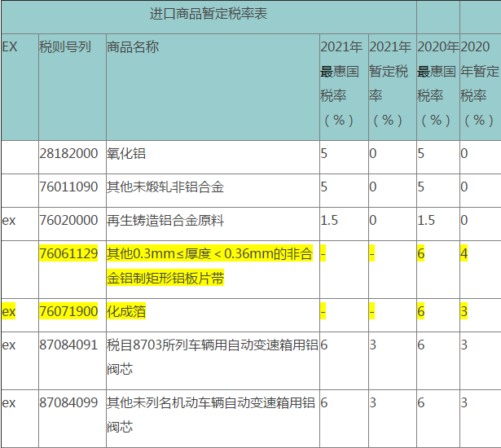The image size is (501, 448).
Task: Select the 其他未煅轧非铝合金 cell
Action: click(x=165, y=187)
